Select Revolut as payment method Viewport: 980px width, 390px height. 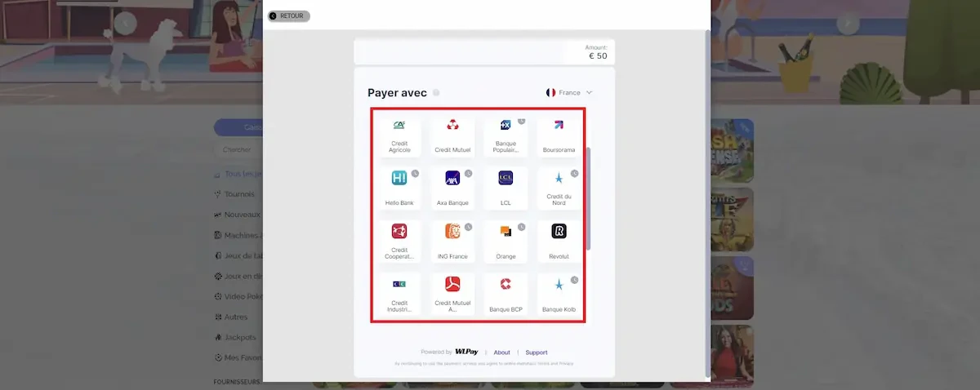(x=559, y=241)
